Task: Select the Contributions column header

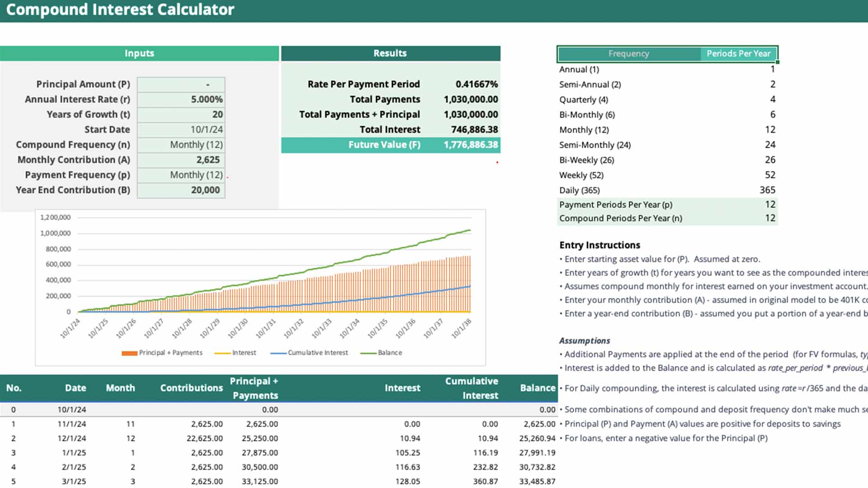Action: (x=191, y=388)
